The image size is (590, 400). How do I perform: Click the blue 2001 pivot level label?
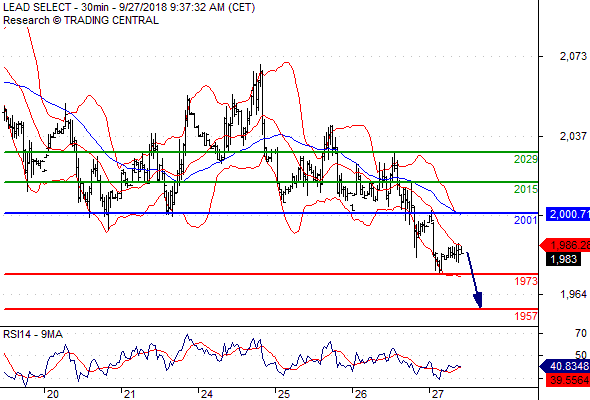point(526,220)
